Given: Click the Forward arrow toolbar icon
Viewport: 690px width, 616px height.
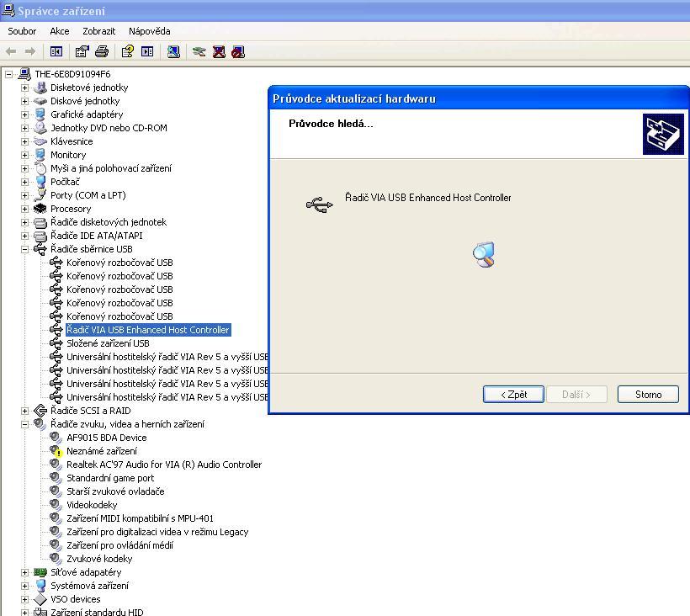Looking at the screenshot, I should (x=30, y=52).
